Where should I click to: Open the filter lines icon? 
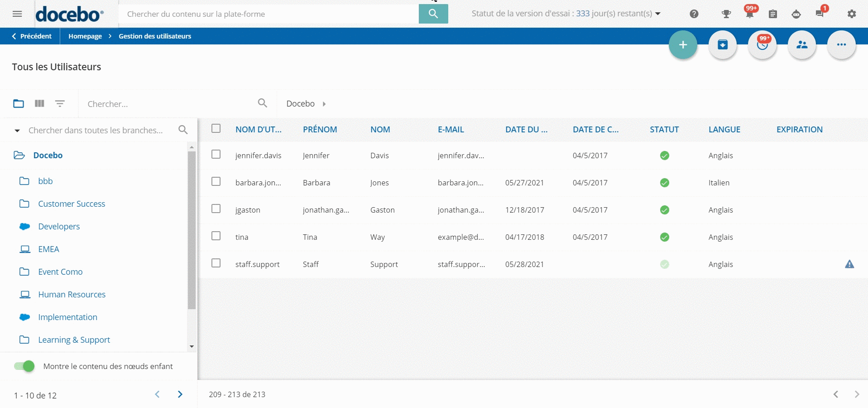[x=60, y=103]
